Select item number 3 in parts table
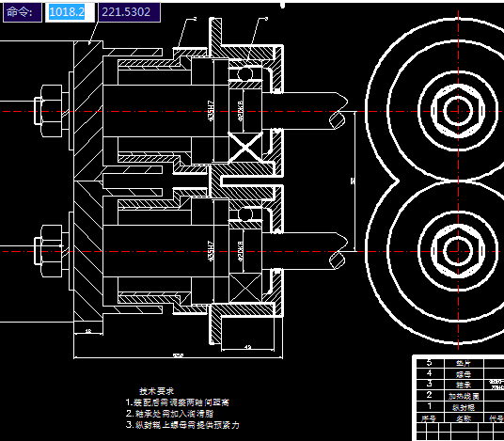Image resolution: width=504 pixels, height=441 pixels. pyautogui.click(x=429, y=384)
